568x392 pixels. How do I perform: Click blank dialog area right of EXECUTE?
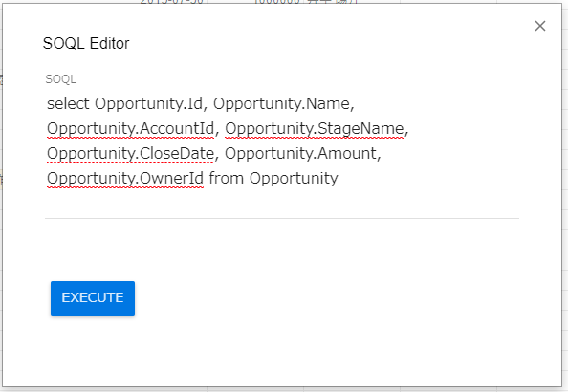point(326,297)
